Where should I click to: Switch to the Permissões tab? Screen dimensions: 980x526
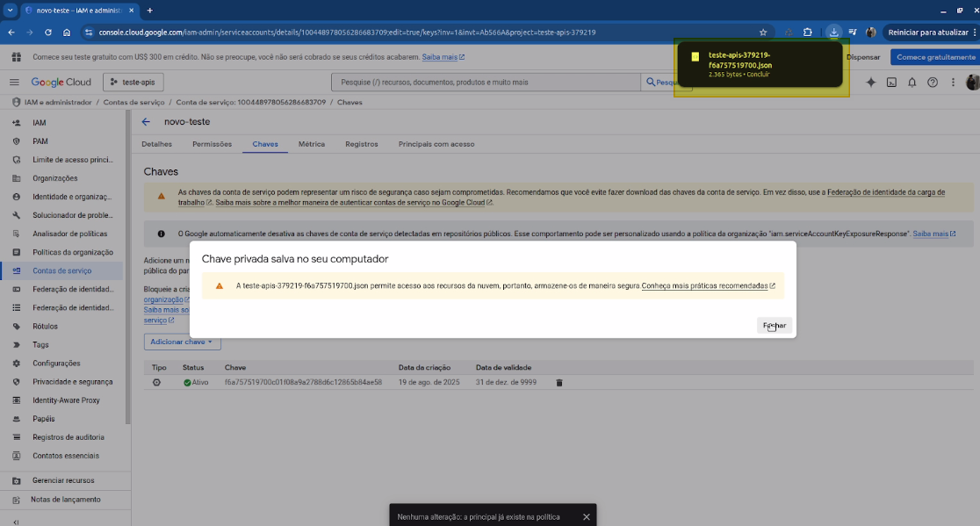pyautogui.click(x=212, y=144)
